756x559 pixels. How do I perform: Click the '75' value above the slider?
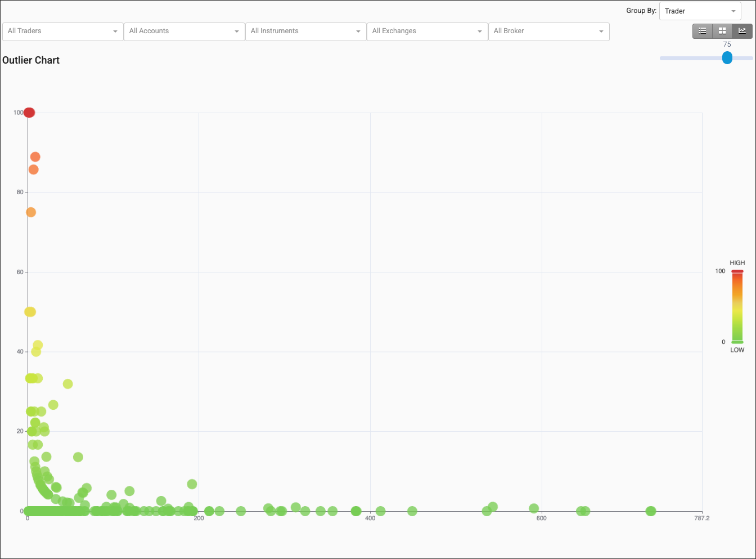(727, 44)
